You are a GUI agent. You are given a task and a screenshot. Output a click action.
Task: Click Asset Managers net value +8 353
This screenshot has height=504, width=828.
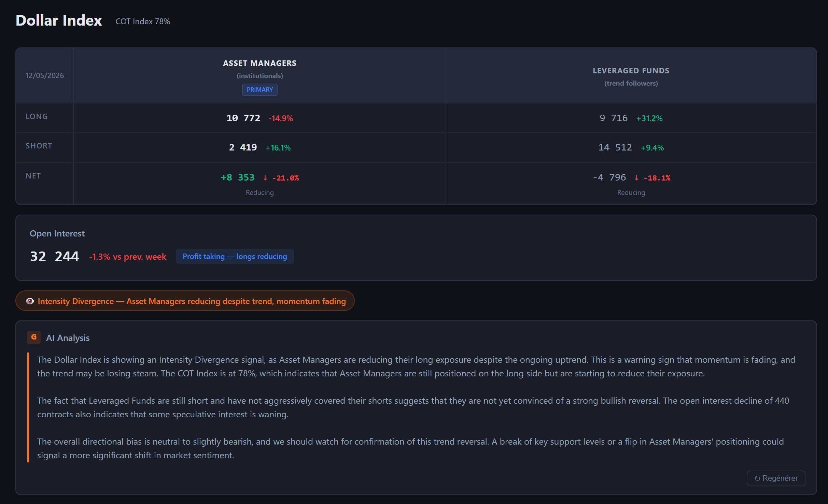pyautogui.click(x=238, y=177)
